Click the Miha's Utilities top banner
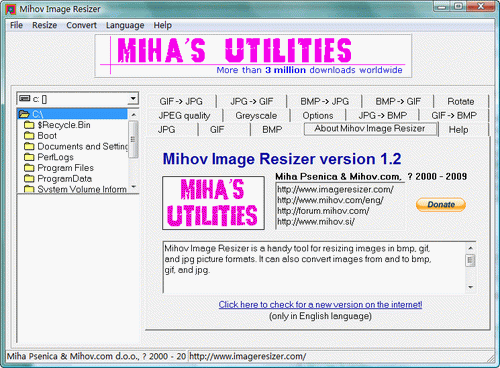Screen dimensions: 500x368 click(x=253, y=56)
